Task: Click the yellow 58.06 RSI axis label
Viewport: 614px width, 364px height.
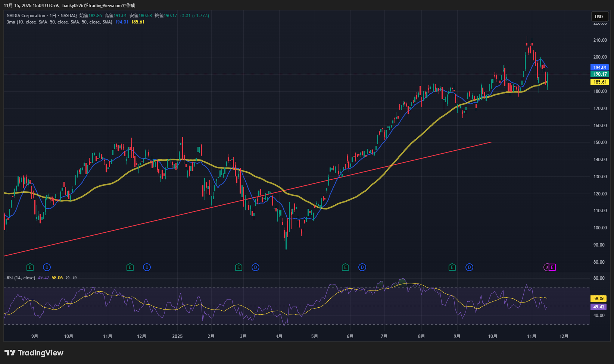Action: (x=599, y=298)
